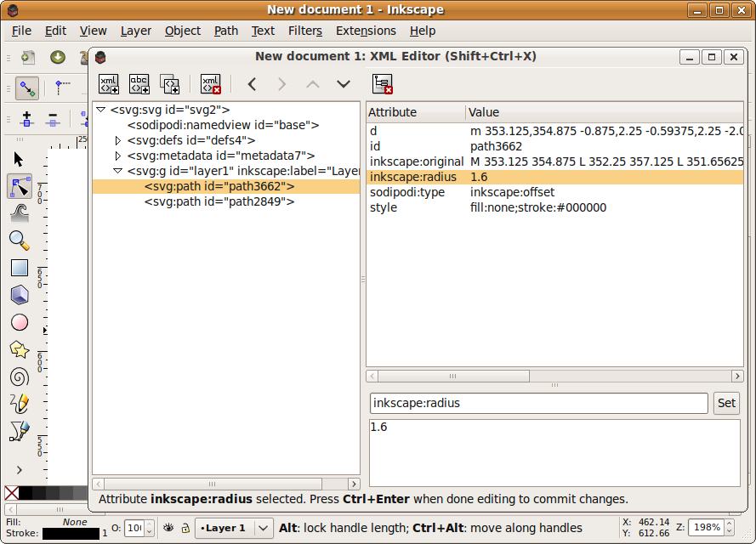Open the Extensions menu

pyautogui.click(x=366, y=31)
